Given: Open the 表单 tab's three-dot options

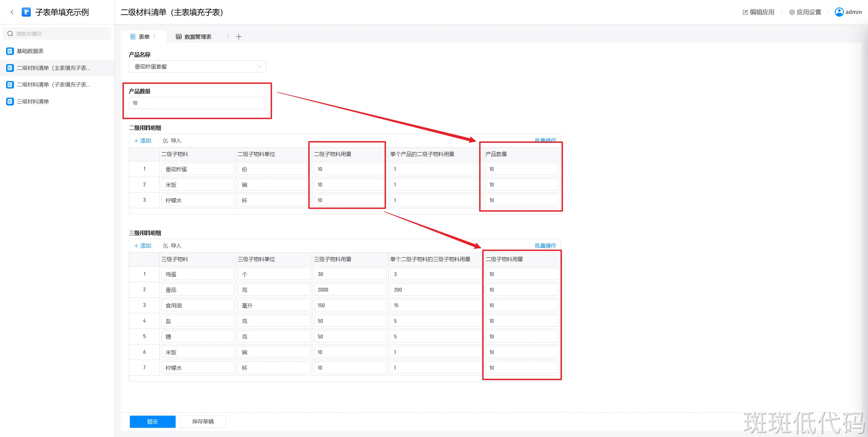Looking at the screenshot, I should pos(155,37).
